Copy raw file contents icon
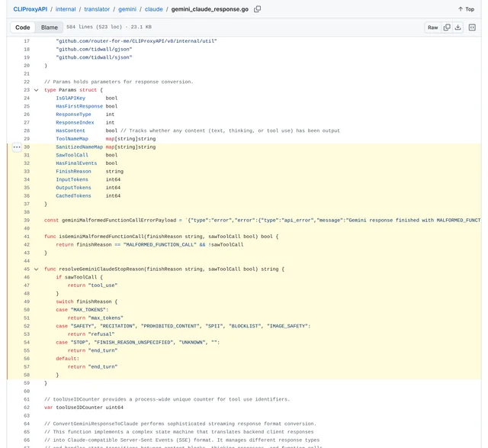 [447, 27]
